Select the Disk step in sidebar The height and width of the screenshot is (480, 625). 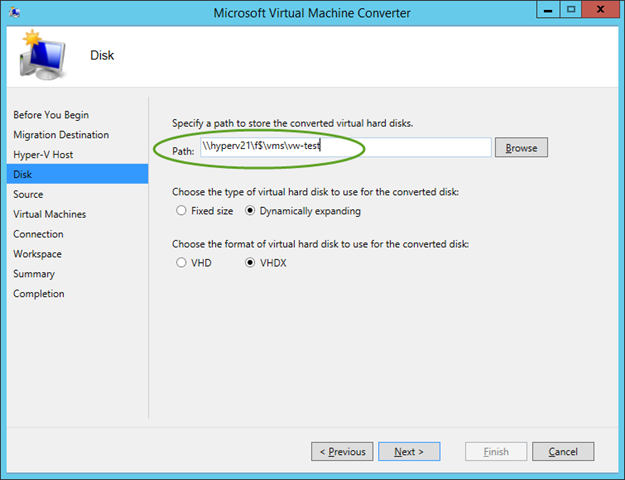(x=77, y=174)
